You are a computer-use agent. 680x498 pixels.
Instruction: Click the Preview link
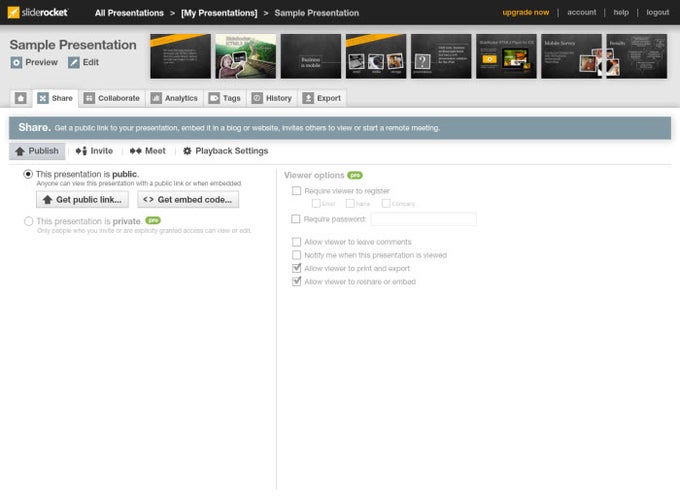pyautogui.click(x=41, y=62)
